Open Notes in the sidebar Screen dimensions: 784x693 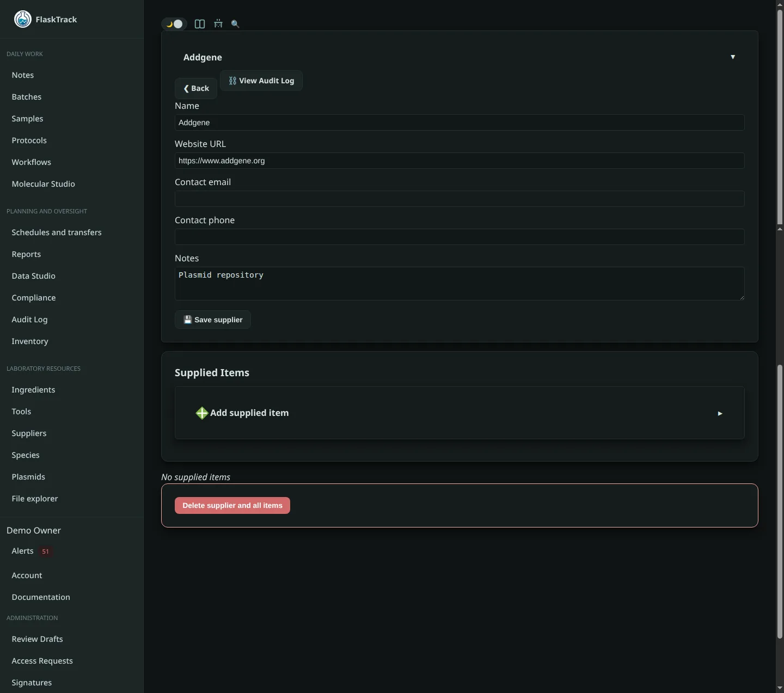point(23,75)
